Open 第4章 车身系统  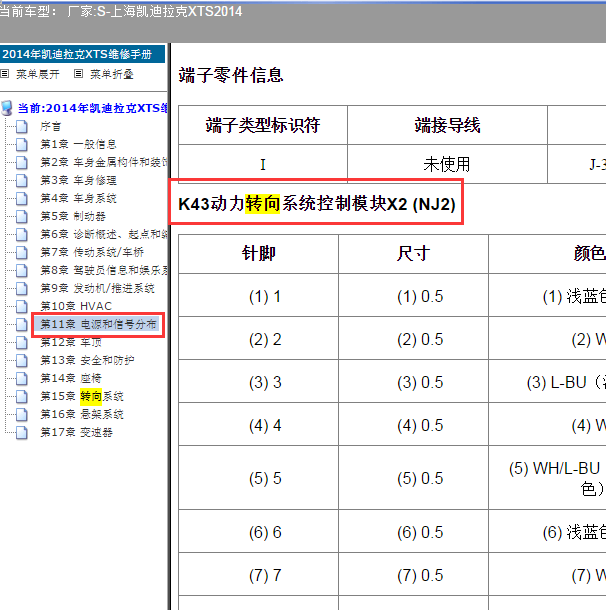[x=78, y=198]
